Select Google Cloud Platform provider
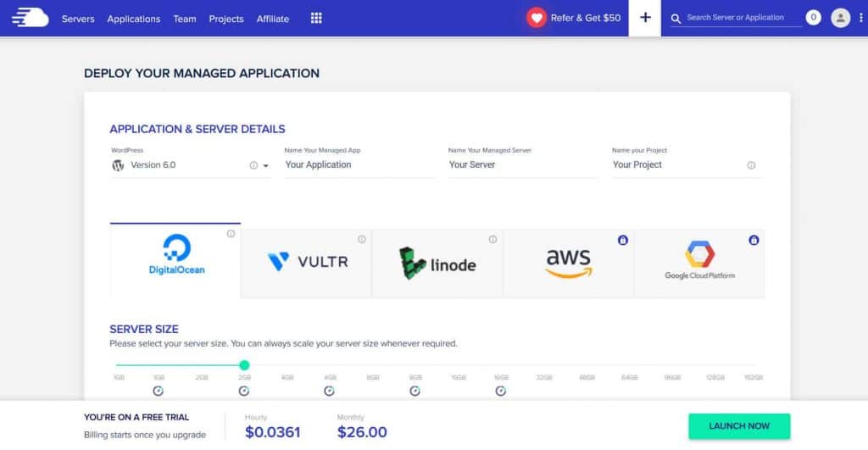Image resolution: width=868 pixels, height=450 pixels. [699, 262]
